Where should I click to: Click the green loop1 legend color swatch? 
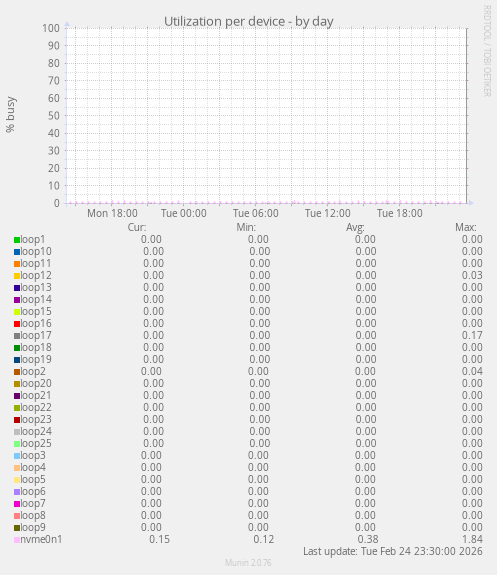point(17,240)
